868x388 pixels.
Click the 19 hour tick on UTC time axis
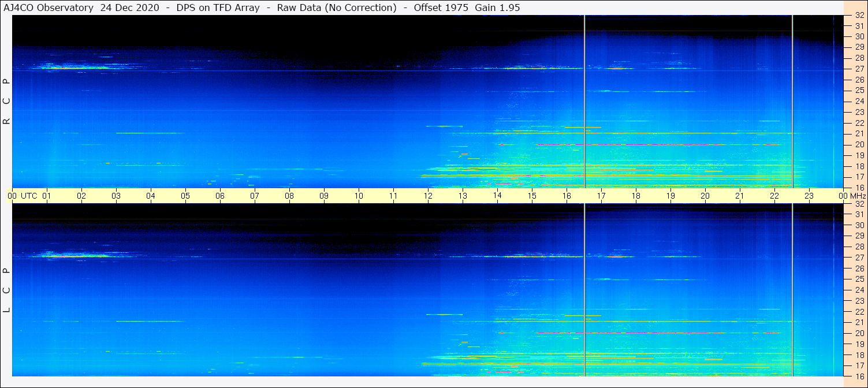click(670, 196)
